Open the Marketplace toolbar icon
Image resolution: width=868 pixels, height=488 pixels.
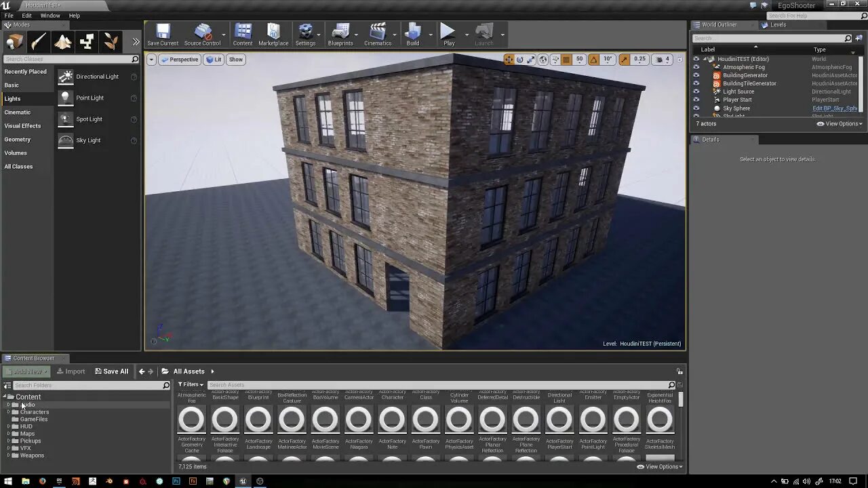(x=273, y=35)
